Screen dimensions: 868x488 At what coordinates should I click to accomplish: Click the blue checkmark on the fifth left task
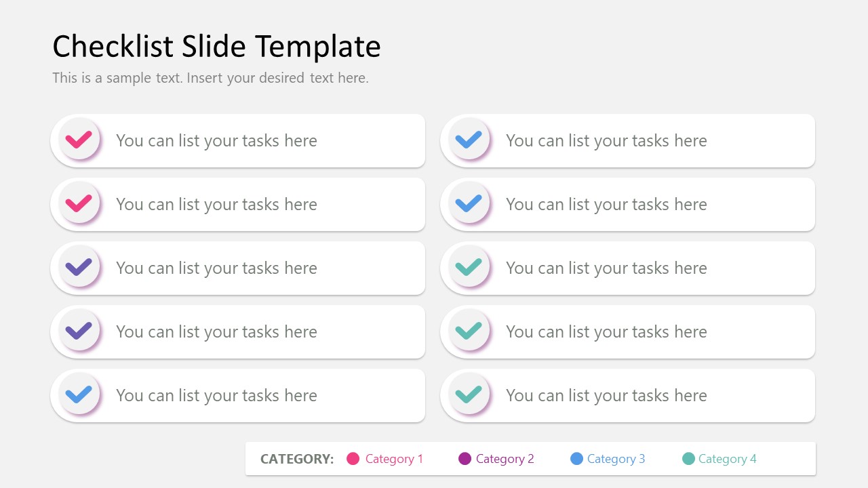[79, 395]
